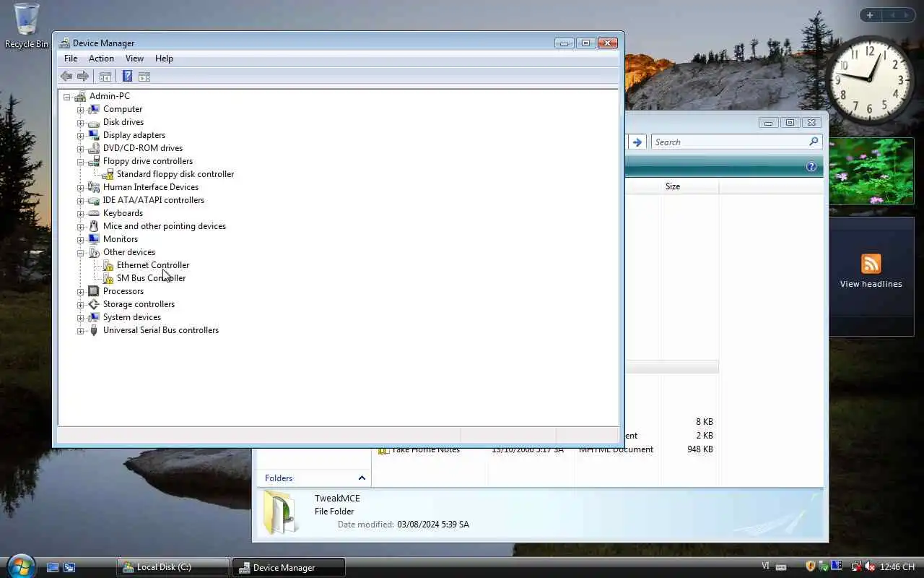
Task: Click the Display adapters icon
Action: pyautogui.click(x=93, y=135)
